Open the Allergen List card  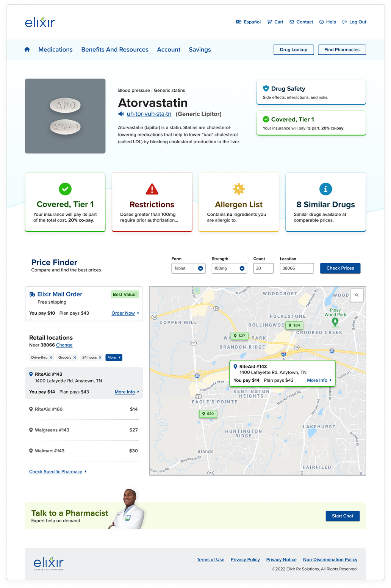(239, 202)
